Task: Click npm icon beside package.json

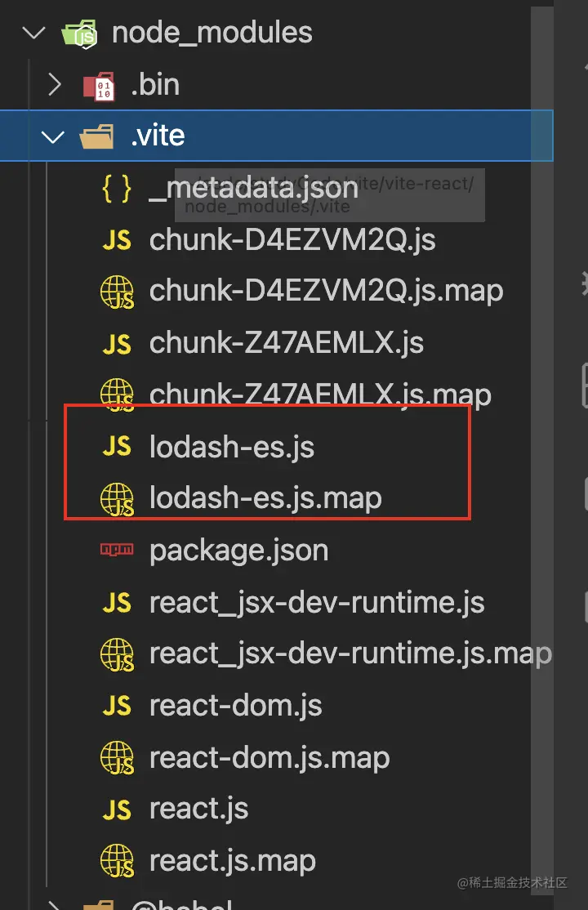Action: pyautogui.click(x=117, y=549)
